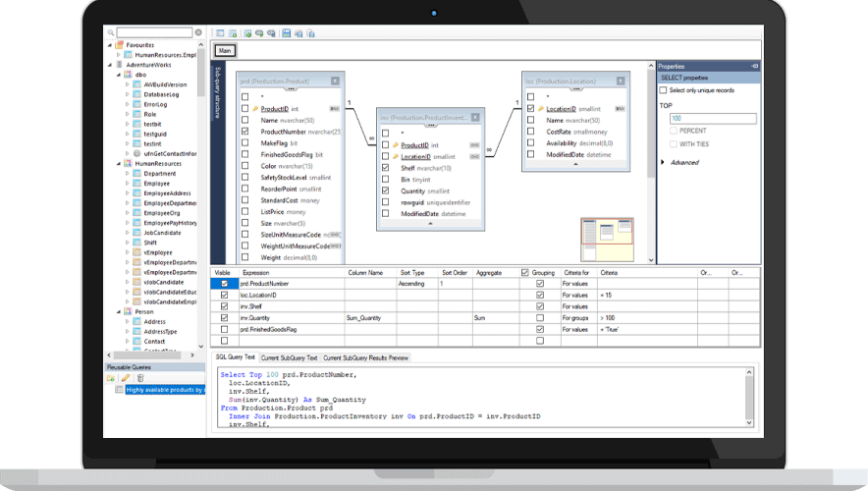This screenshot has height=491, width=868.
Task: Click the Sum_Quantity column name cell
Action: pos(370,318)
